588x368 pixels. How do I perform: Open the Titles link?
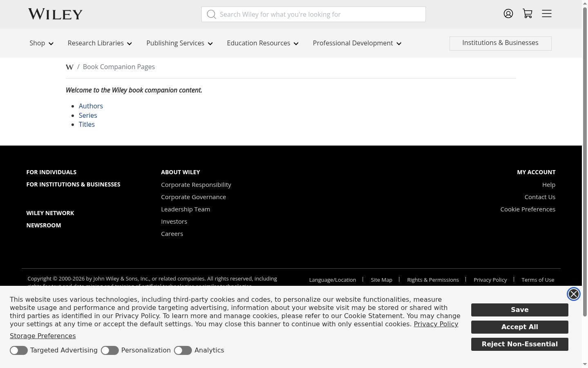(x=87, y=125)
